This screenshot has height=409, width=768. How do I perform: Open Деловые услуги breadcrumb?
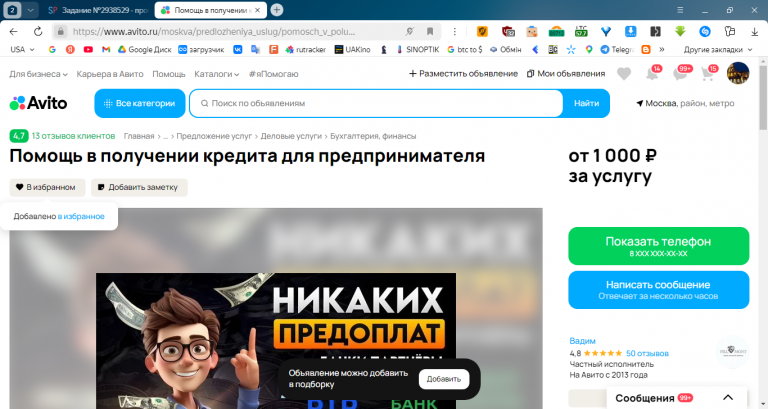[291, 136]
